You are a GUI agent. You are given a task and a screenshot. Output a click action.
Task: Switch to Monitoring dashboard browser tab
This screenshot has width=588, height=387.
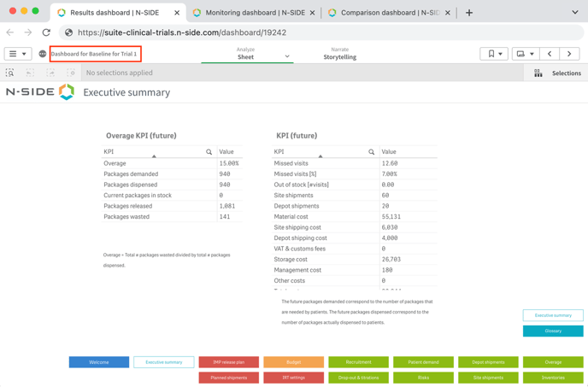pos(254,13)
